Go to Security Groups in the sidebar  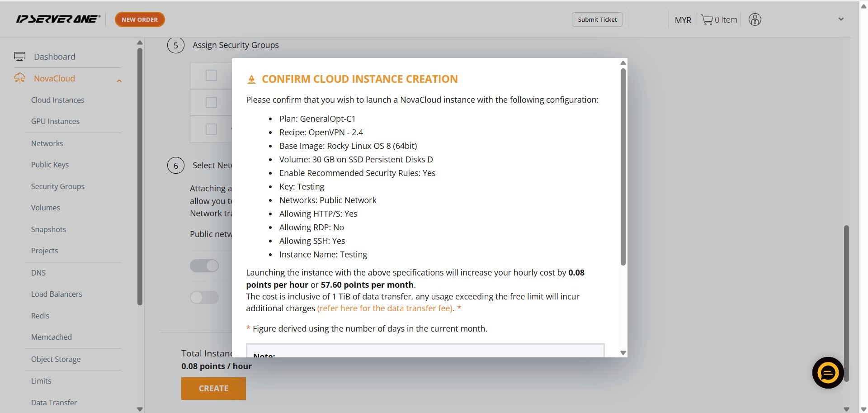pos(57,186)
